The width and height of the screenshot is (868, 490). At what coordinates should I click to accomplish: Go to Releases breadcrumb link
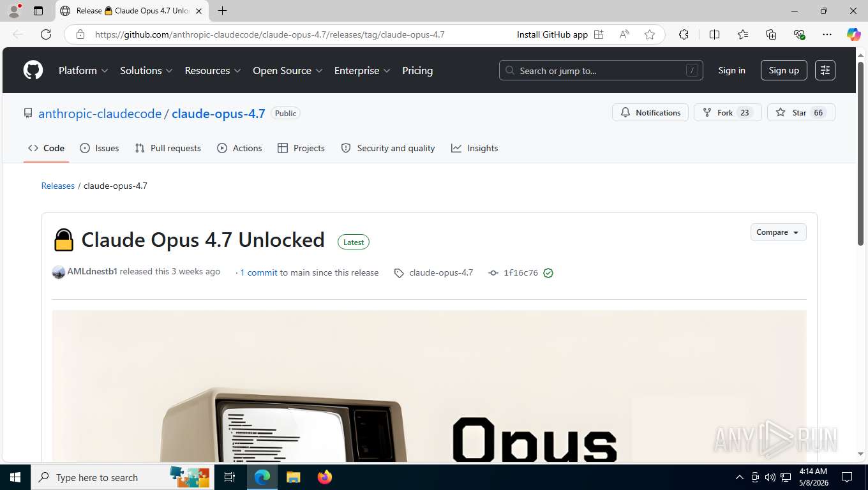tap(58, 186)
